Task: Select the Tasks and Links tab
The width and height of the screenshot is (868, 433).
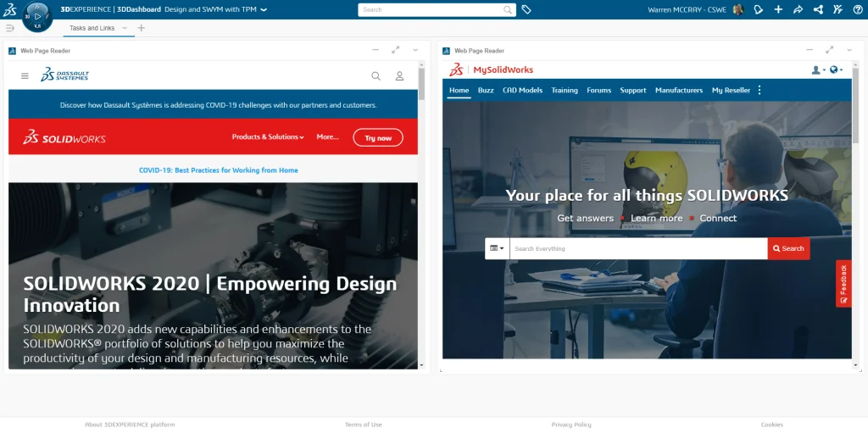Action: coord(92,28)
